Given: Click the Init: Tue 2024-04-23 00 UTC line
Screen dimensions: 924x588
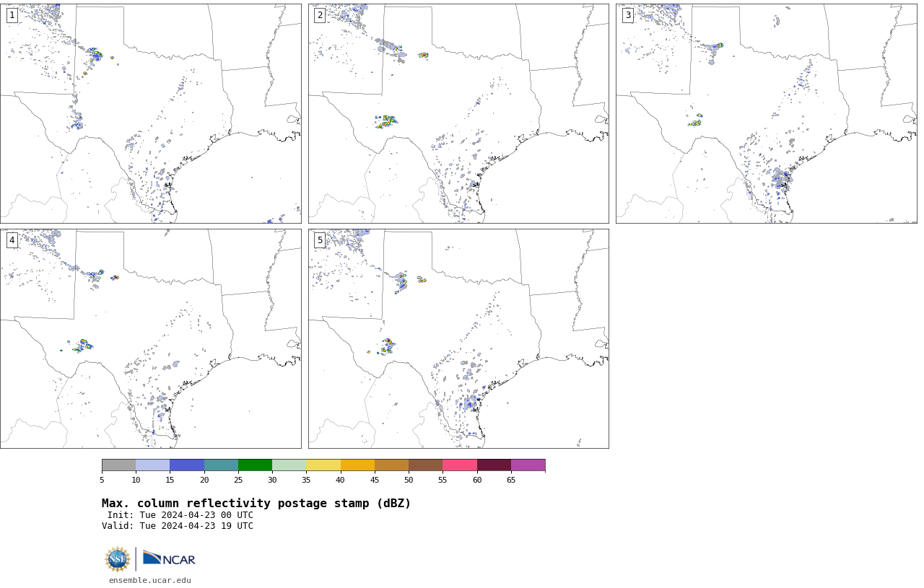Looking at the screenshot, I should pos(180,515).
